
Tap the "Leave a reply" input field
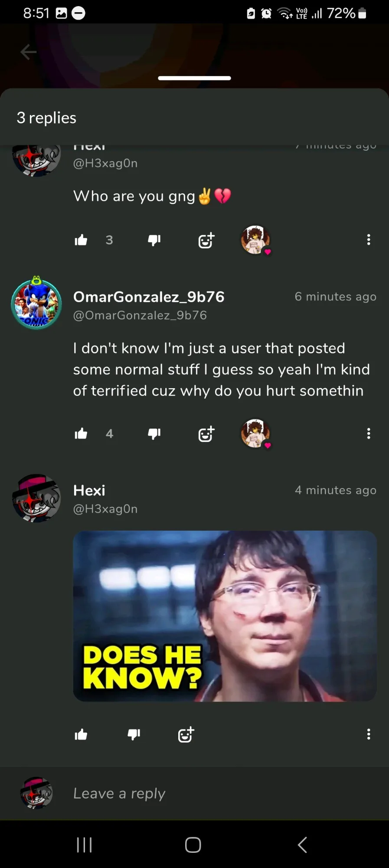pyautogui.click(x=217, y=793)
